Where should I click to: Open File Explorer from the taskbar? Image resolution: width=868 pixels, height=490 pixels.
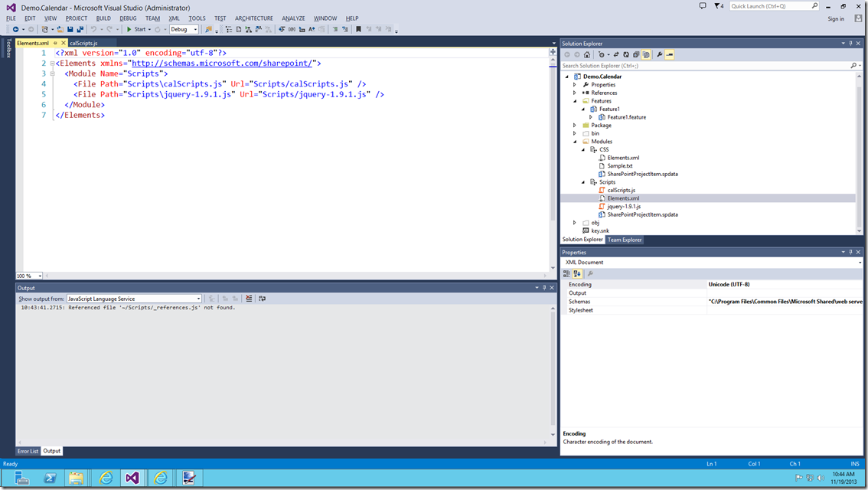[x=77, y=478]
